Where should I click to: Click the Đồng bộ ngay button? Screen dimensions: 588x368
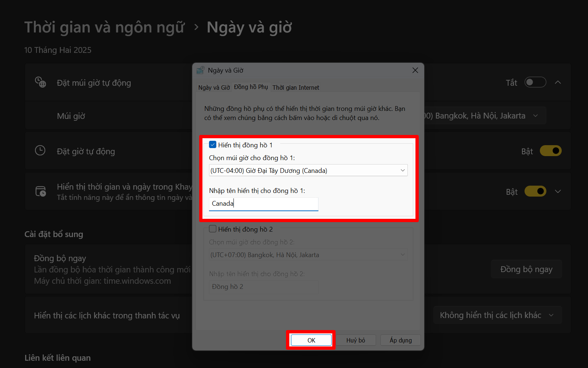(x=526, y=269)
